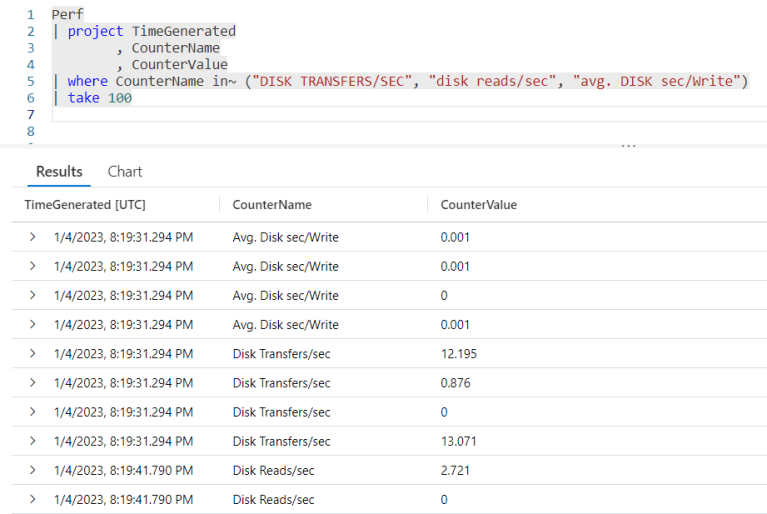Click the Disk Transfers/sec cell beside 13.071
This screenshot has height=514, width=767.
(281, 441)
